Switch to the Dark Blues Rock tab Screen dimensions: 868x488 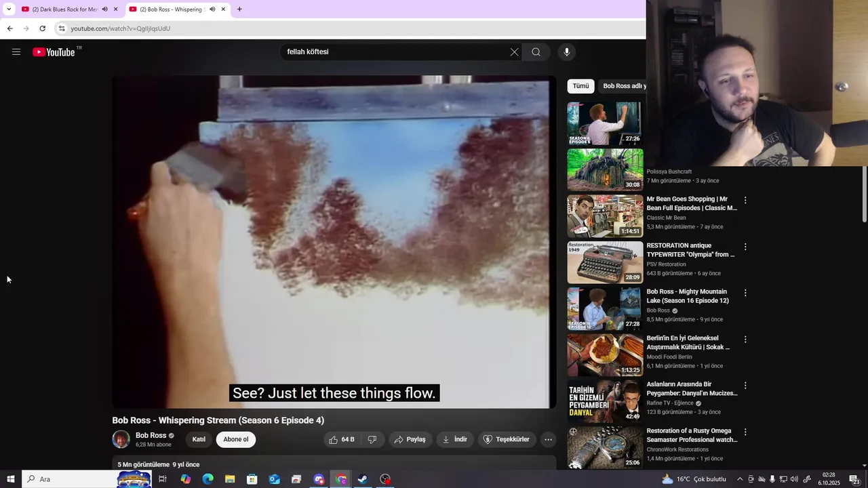[x=63, y=9]
